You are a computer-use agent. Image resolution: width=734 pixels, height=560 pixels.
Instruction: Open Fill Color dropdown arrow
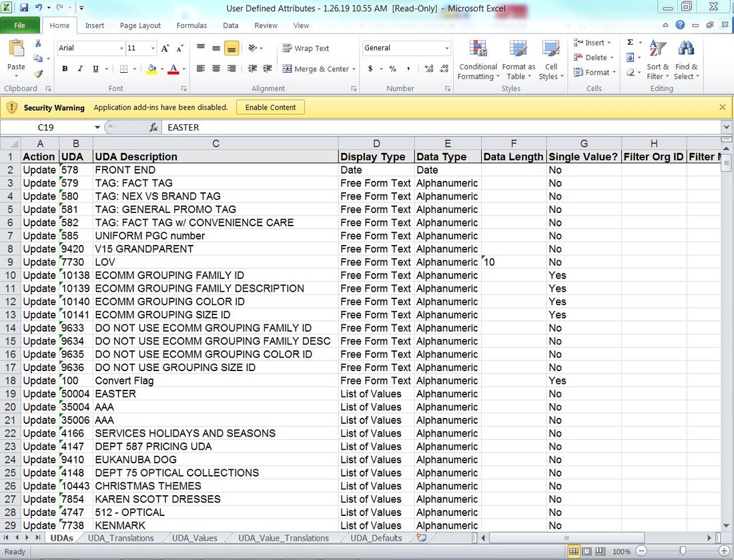[x=162, y=69]
